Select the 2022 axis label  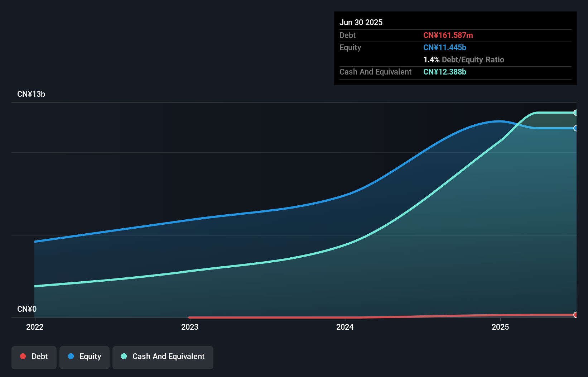click(34, 327)
